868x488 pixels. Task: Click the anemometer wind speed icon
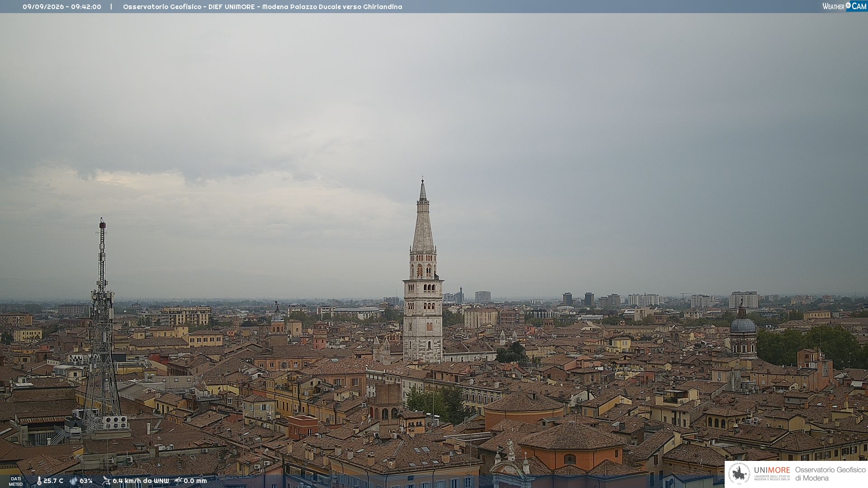(x=106, y=481)
